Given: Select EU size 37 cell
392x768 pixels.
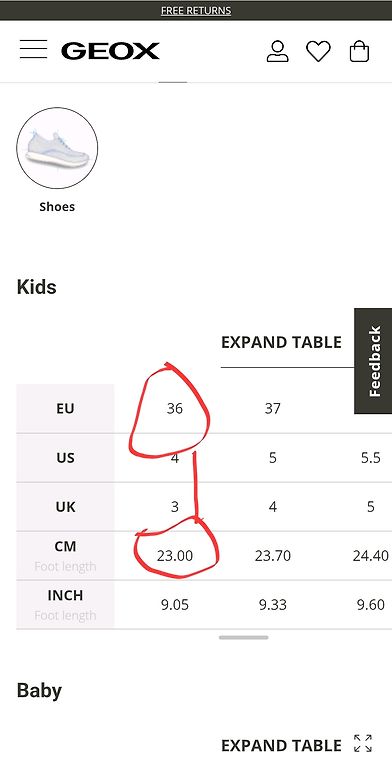Looking at the screenshot, I should 272,408.
